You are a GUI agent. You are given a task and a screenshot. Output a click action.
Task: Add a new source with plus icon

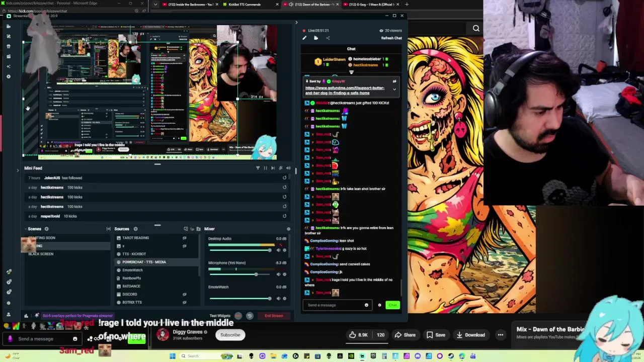pos(135,229)
